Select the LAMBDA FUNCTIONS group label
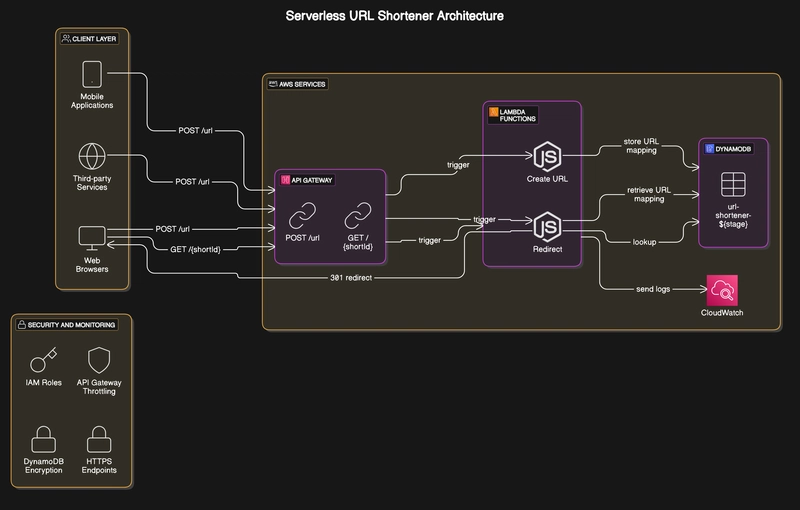 (517, 115)
